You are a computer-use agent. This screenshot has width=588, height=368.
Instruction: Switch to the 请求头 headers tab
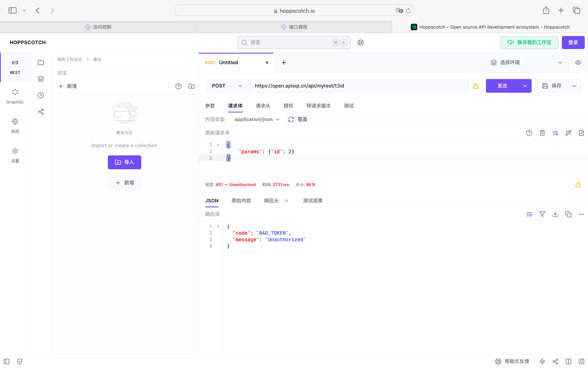[263, 106]
